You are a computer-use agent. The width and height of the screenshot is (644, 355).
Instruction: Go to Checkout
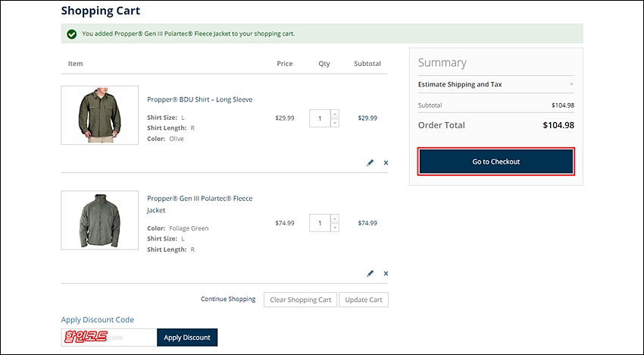point(496,162)
